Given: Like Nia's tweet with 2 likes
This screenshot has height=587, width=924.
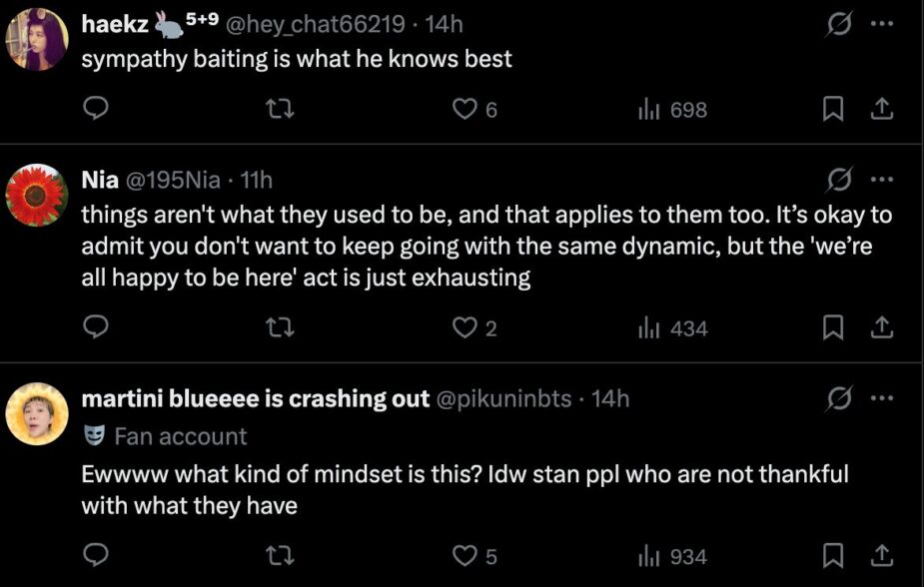Looking at the screenshot, I should [x=464, y=327].
